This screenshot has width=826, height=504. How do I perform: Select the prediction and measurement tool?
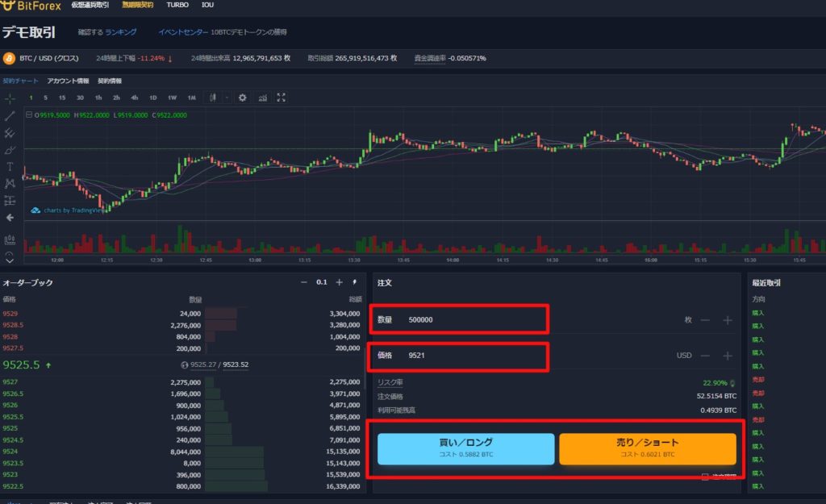pos(10,201)
